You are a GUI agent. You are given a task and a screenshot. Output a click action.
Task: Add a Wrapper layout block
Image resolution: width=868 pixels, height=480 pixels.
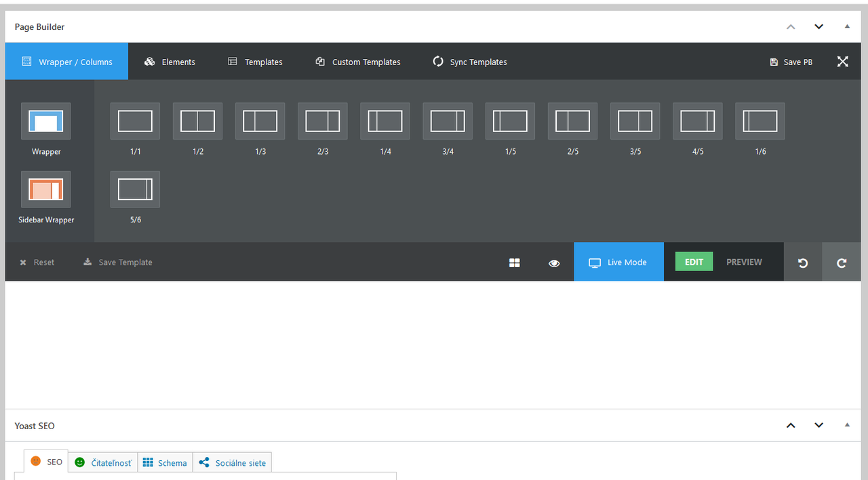pyautogui.click(x=46, y=121)
